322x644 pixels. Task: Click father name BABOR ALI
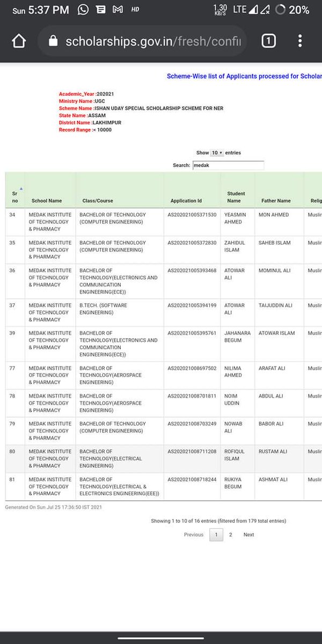[x=272, y=424]
